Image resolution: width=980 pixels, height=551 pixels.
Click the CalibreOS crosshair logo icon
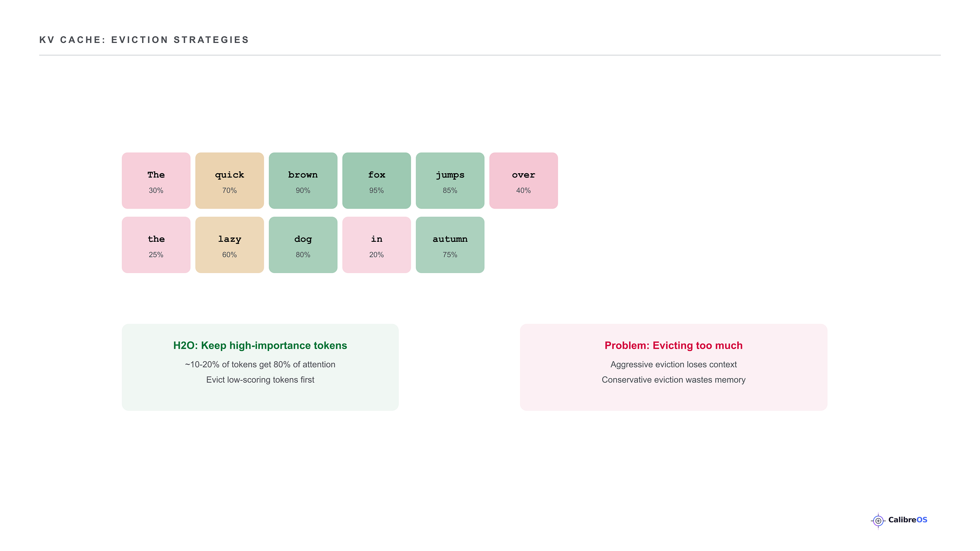click(x=878, y=520)
